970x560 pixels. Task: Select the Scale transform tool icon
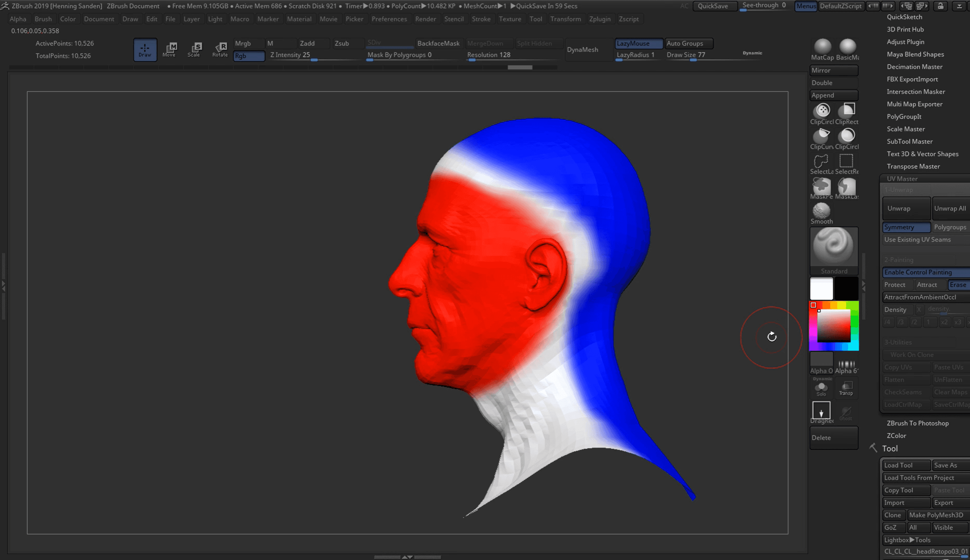pos(194,49)
